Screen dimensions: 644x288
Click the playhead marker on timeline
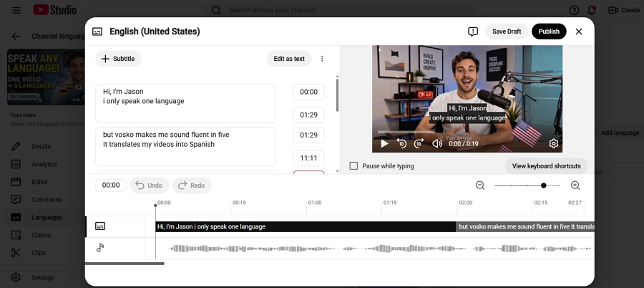click(155, 206)
